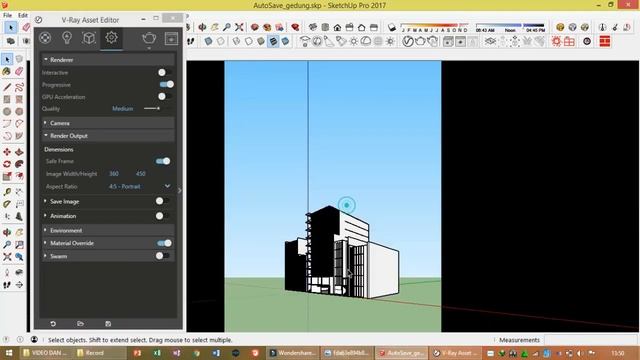Switch to Front view house icon
Image resolution: width=640 pixels, height=360 pixels.
click(337, 27)
